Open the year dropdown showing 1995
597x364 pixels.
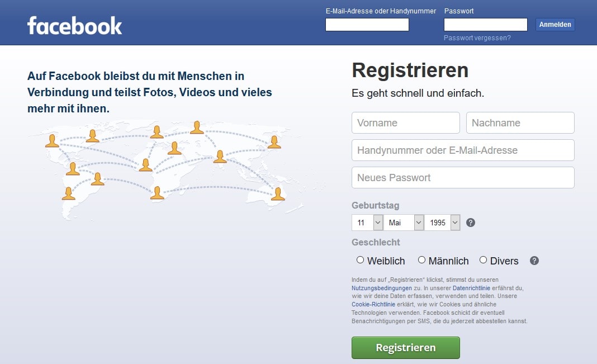pos(442,223)
